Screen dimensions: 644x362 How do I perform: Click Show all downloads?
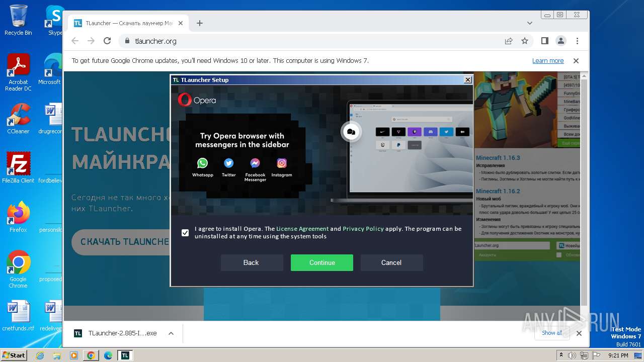point(552,333)
